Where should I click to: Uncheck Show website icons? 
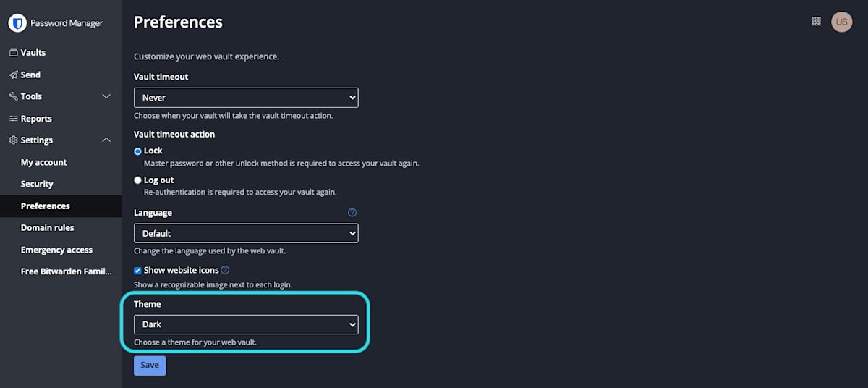[138, 271]
